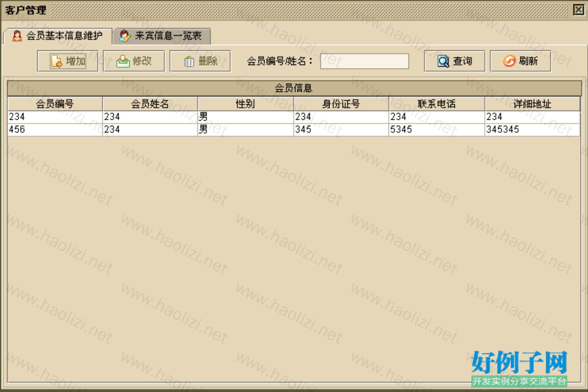The width and height of the screenshot is (588, 392).
Task: Click the guest icon on 来宾信息一览表 tab
Action: tap(125, 36)
